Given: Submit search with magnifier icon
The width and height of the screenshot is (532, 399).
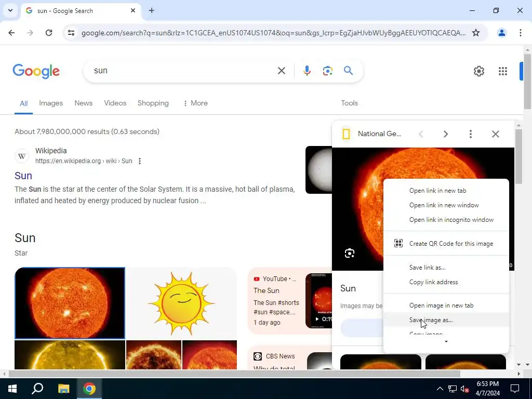Looking at the screenshot, I should pyautogui.click(x=348, y=71).
